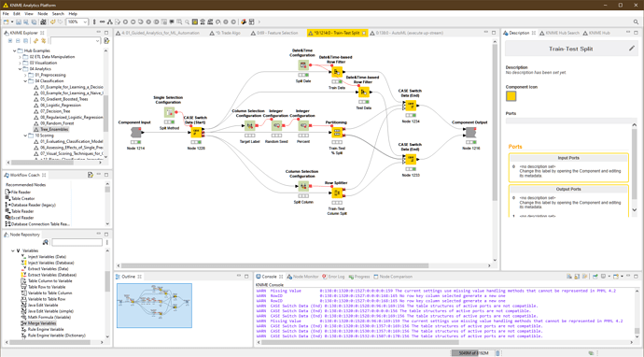Image resolution: width=644 pixels, height=357 pixels.
Task: Select the Row Splitter node
Action: click(337, 193)
